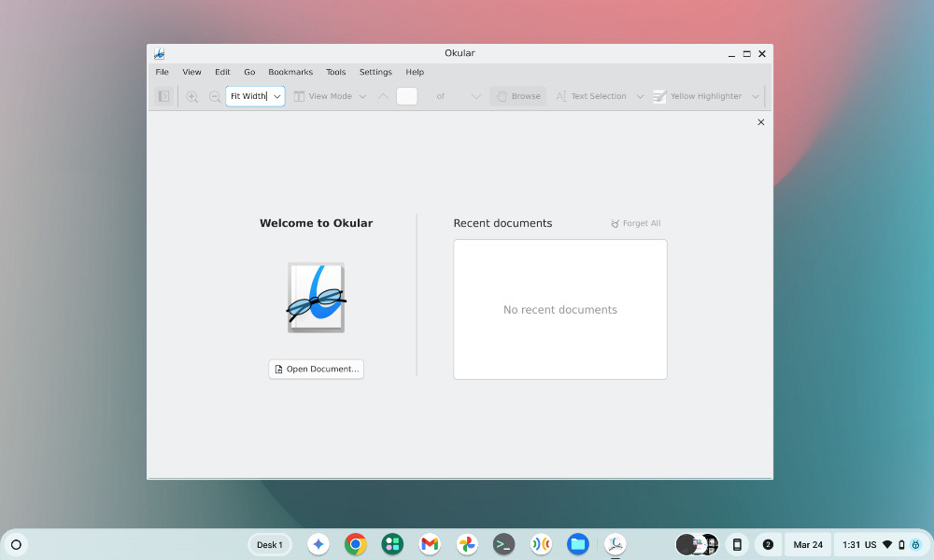Open the Bookmarks menu
934x560 pixels.
[290, 72]
